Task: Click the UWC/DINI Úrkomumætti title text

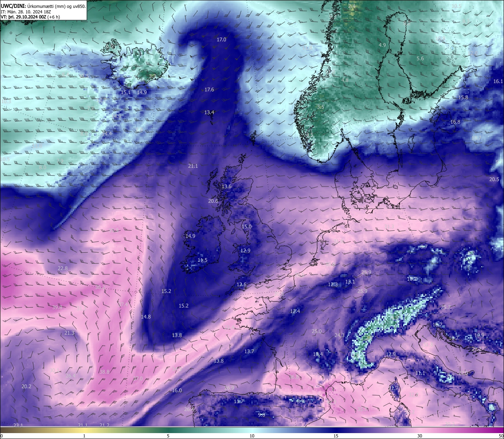Action: click(43, 6)
